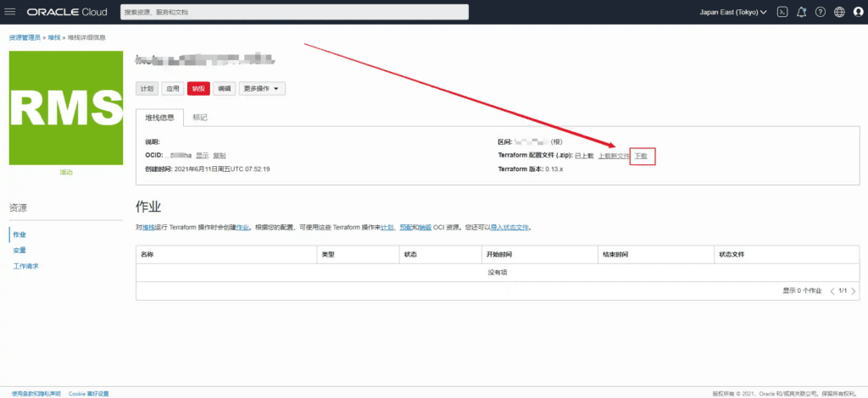This screenshot has width=868, height=398.
Task: Click the Oracle Cloud logo
Action: coord(66,12)
